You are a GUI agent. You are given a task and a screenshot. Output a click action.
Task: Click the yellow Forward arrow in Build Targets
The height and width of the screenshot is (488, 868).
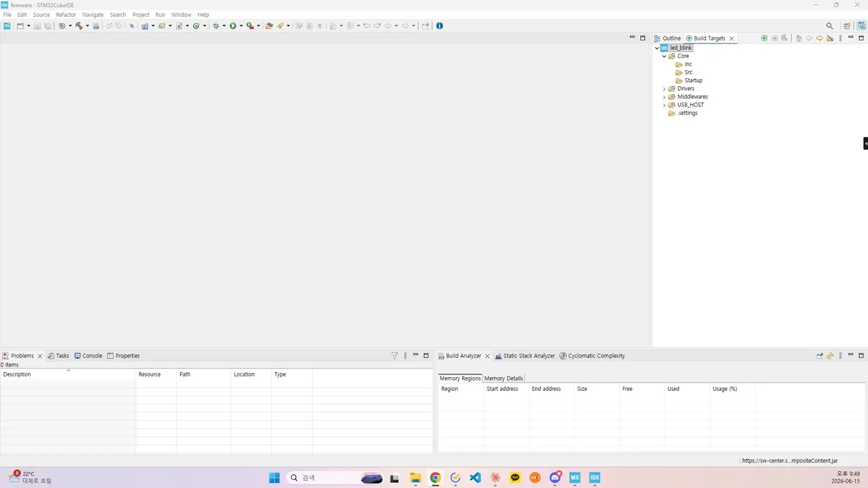(820, 38)
